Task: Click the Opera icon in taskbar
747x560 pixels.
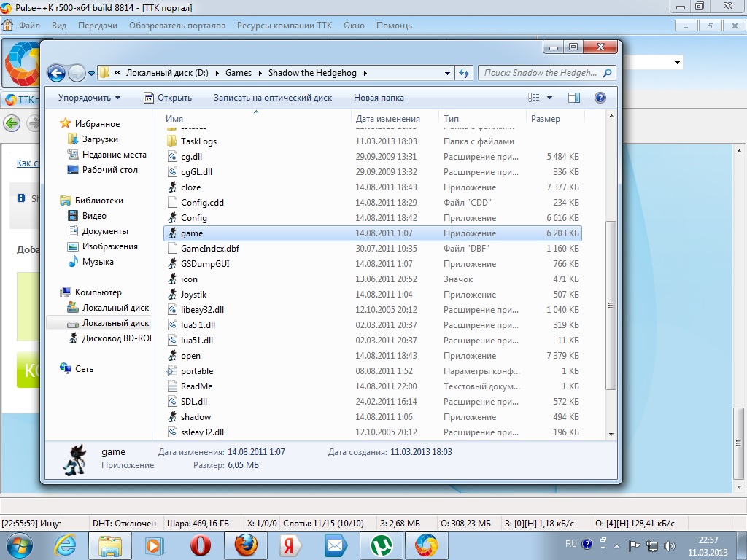Action: click(x=201, y=545)
